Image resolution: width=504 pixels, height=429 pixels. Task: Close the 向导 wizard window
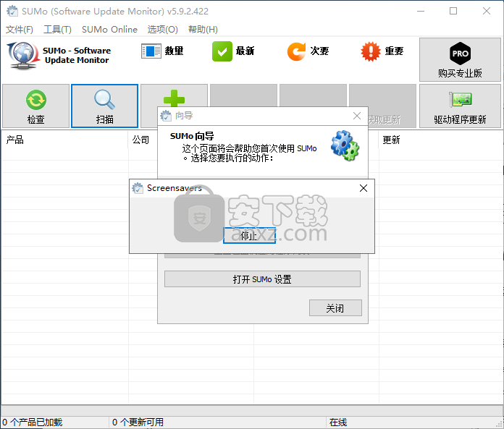coord(357,116)
